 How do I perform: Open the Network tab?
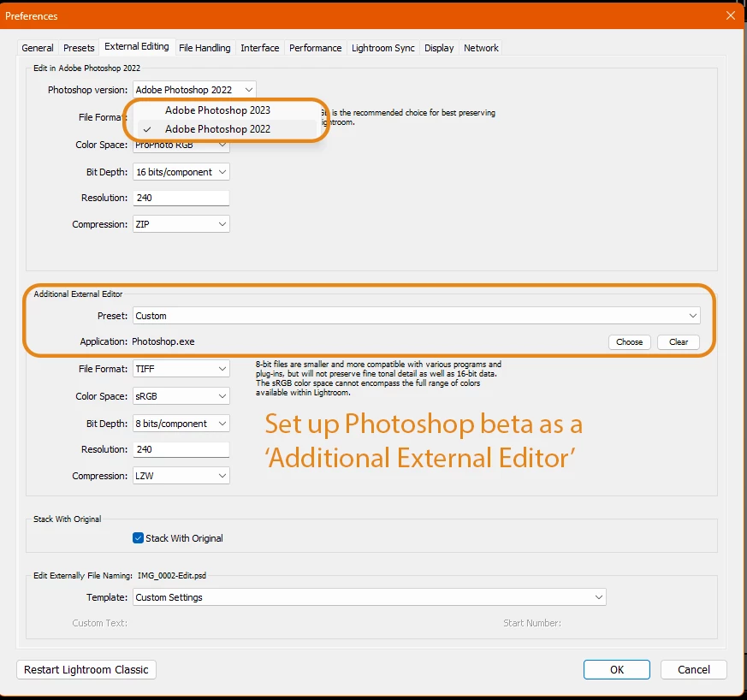click(x=481, y=48)
